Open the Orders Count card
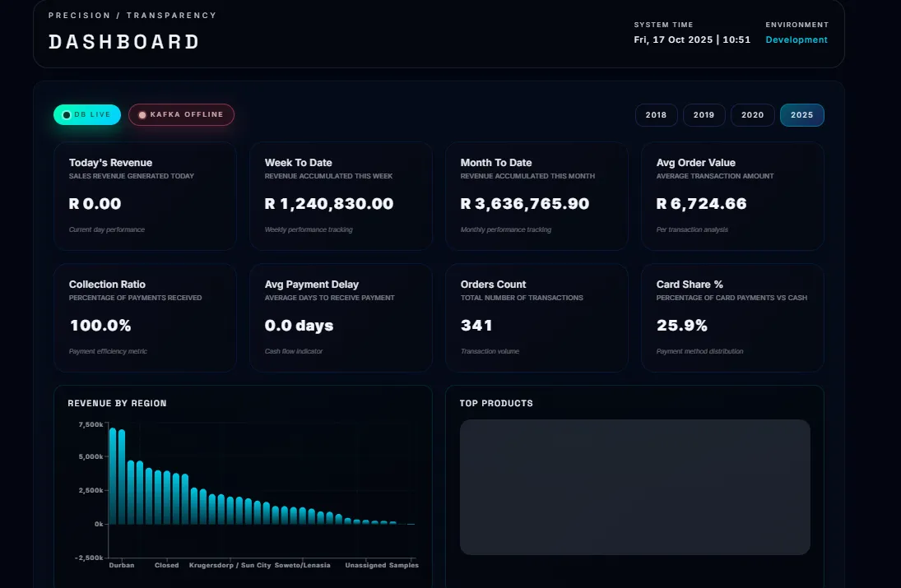Screen dimensions: 901x588 tap(536, 317)
